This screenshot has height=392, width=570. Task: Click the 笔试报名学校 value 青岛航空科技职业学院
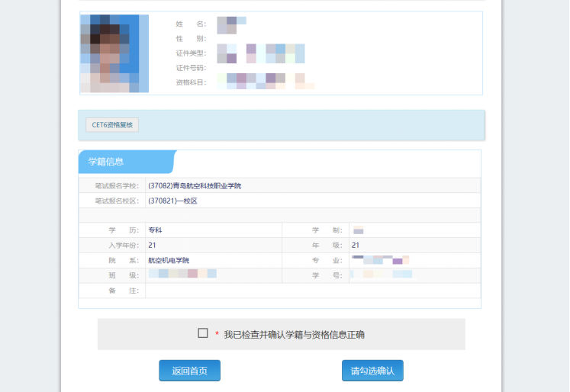coord(194,185)
